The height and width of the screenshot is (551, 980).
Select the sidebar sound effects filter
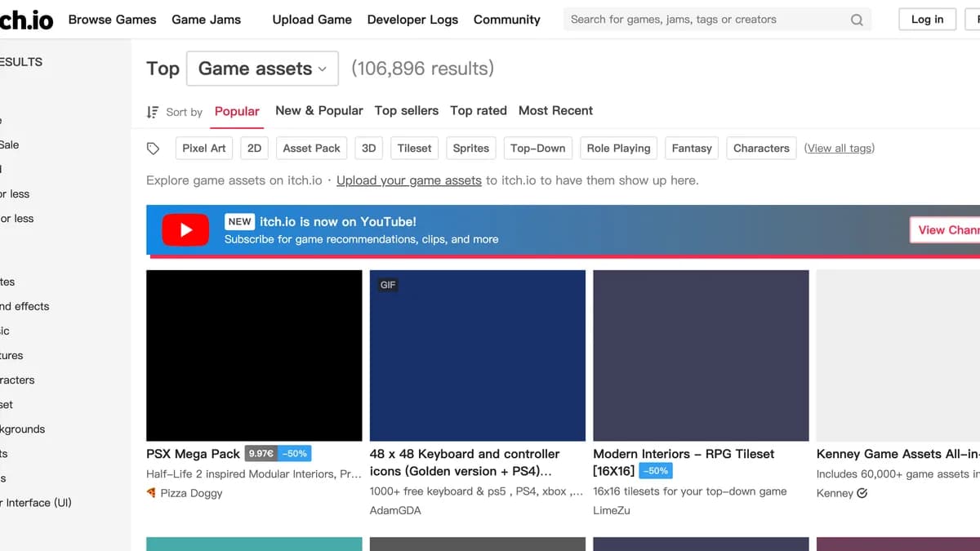click(x=24, y=306)
